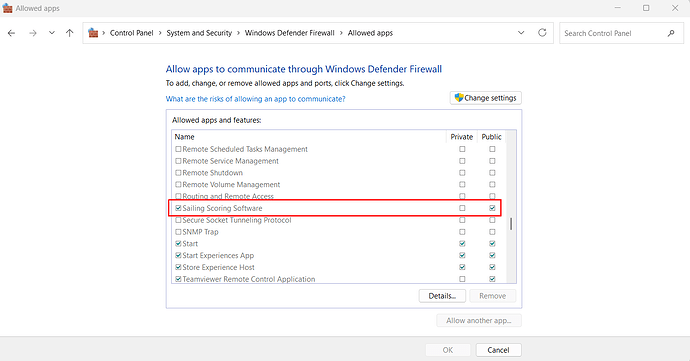Check Remote Service Management name checkbox

pos(178,161)
